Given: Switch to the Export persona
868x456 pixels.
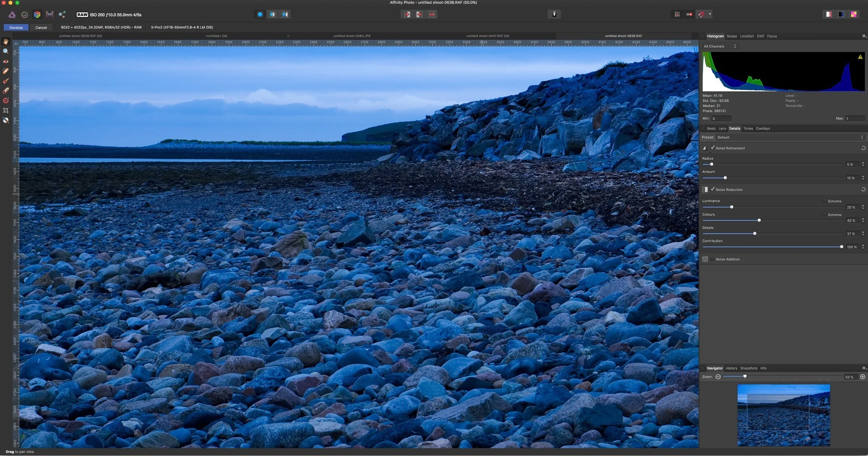Looking at the screenshot, I should coord(62,15).
